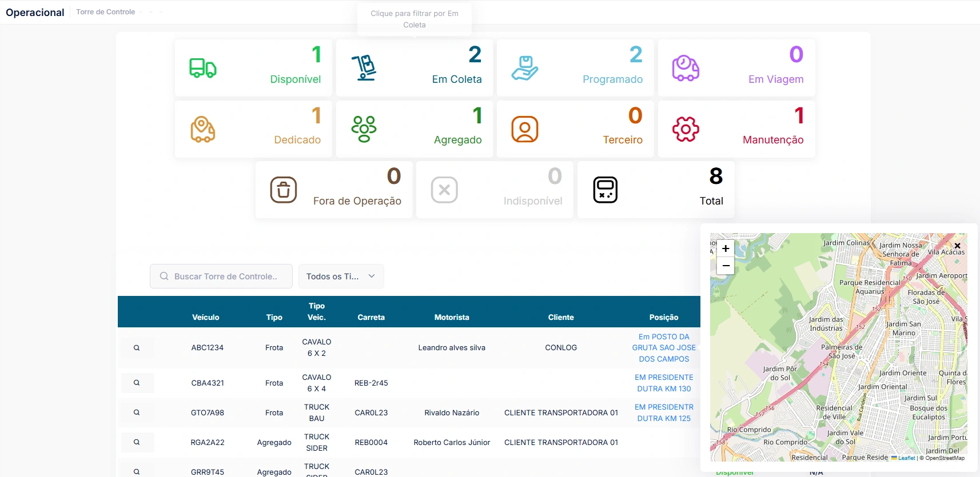
Task: Click the Agregado people group icon
Action: coord(364,129)
